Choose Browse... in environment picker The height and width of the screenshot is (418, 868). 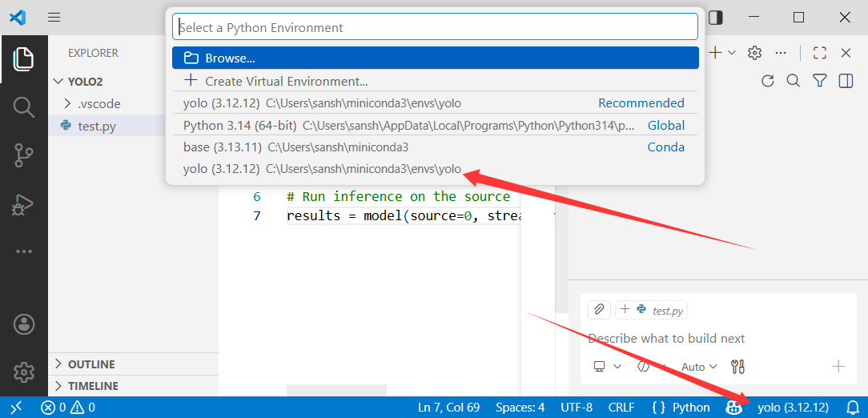(435, 58)
